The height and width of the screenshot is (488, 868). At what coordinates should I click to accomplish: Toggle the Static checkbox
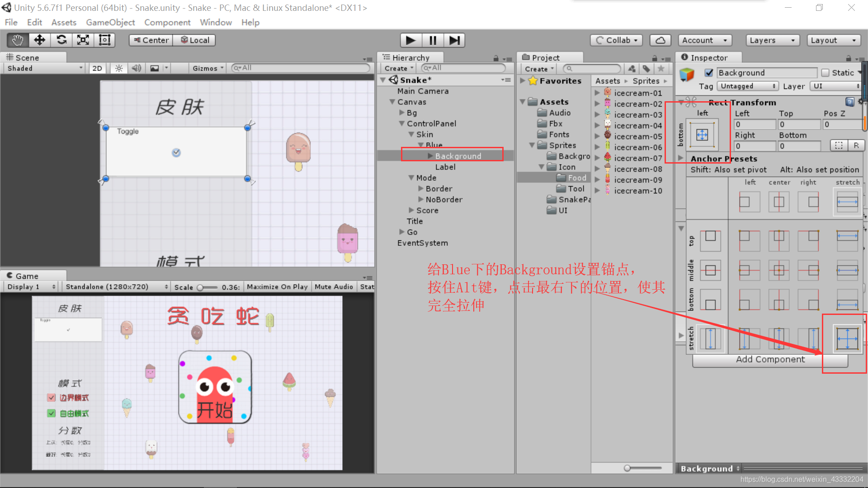(826, 73)
